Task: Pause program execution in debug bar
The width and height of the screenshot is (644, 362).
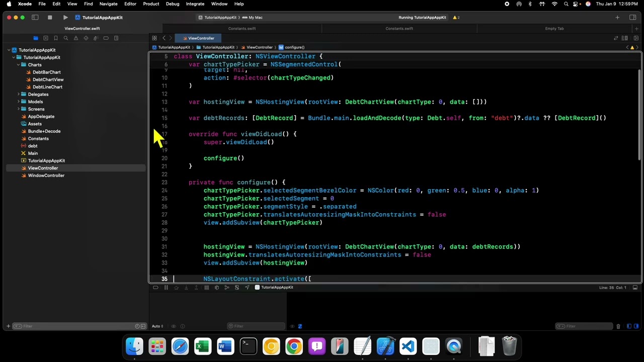Action: click(166, 288)
